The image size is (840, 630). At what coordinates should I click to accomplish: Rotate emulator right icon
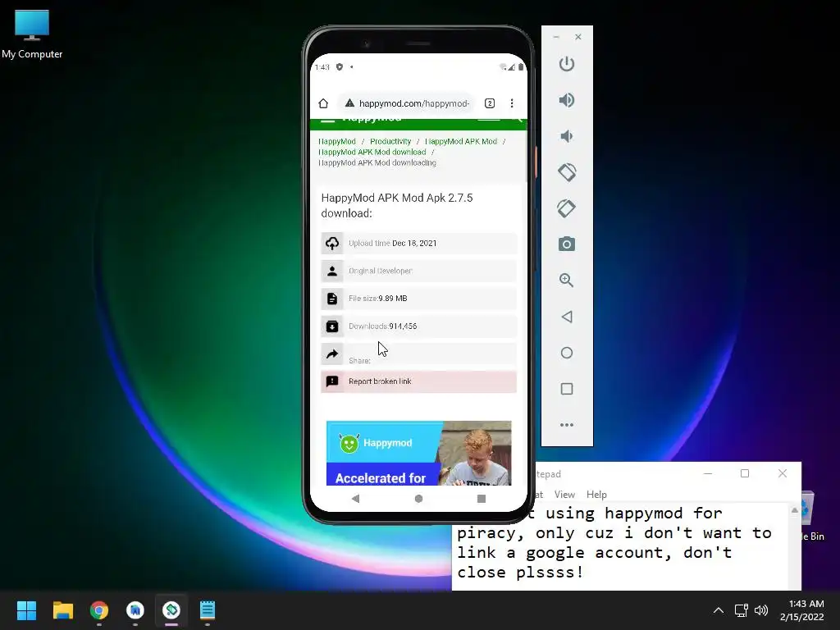(566, 208)
